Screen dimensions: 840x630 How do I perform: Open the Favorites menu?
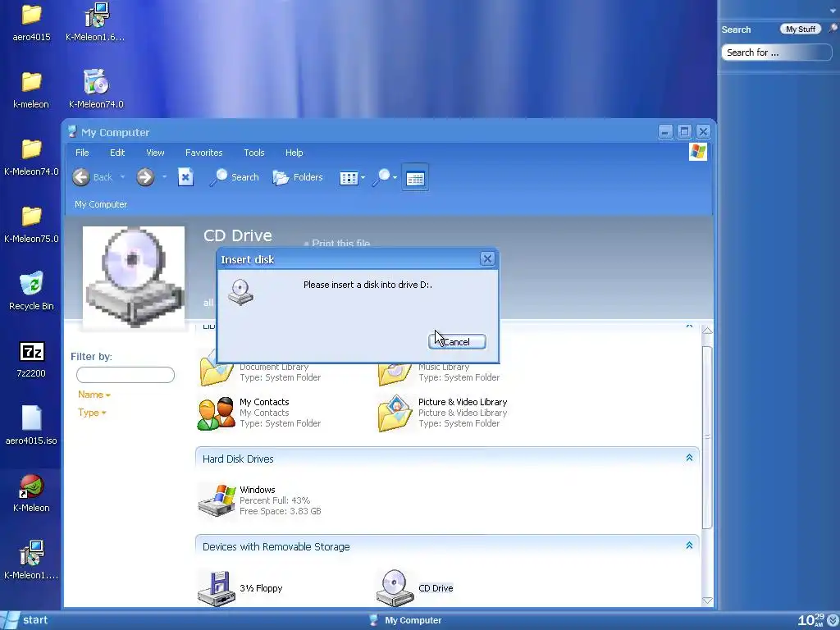(203, 153)
